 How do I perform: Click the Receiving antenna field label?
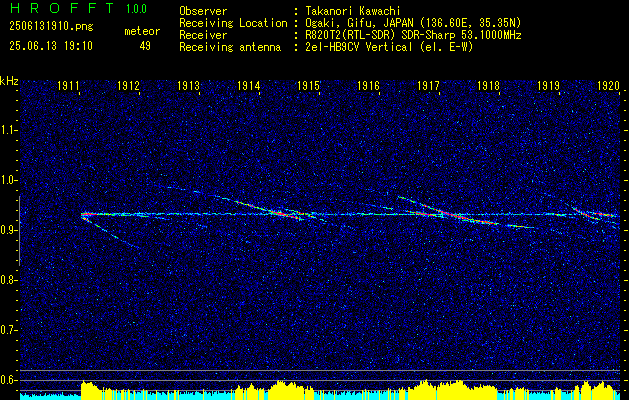coord(230,47)
